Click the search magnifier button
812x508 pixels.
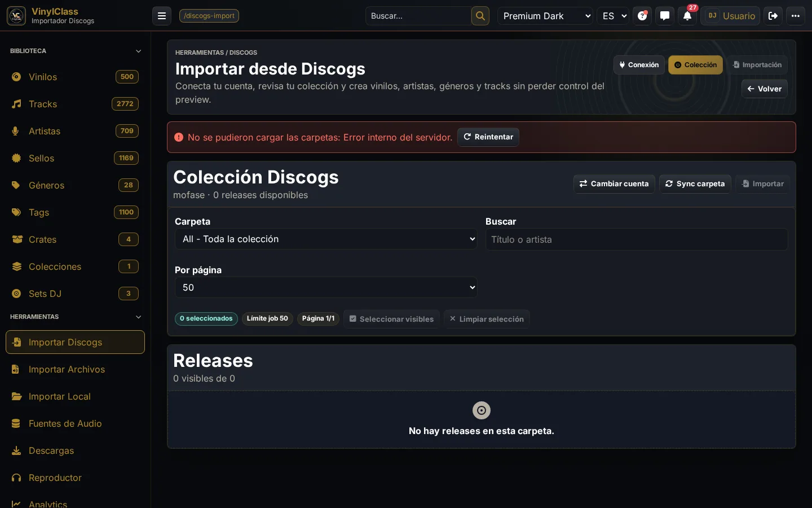[480, 16]
